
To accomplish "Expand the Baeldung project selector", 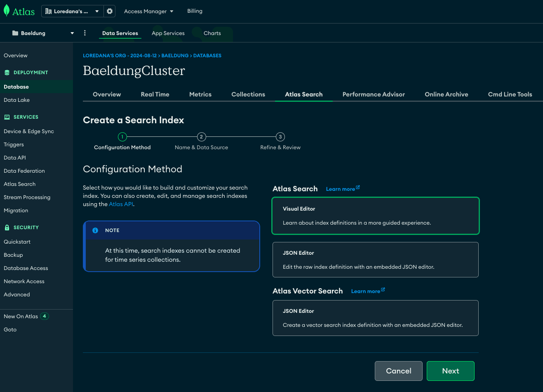I will click(43, 33).
